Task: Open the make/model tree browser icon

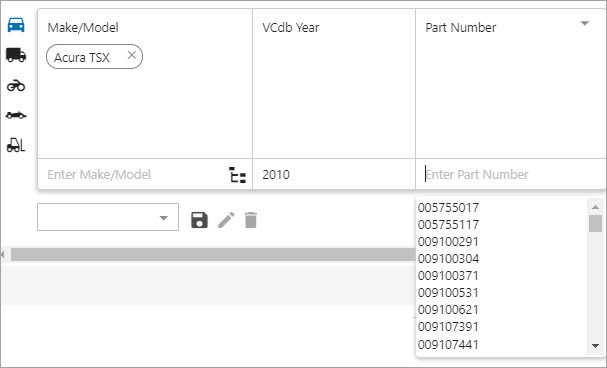Action: click(x=237, y=175)
